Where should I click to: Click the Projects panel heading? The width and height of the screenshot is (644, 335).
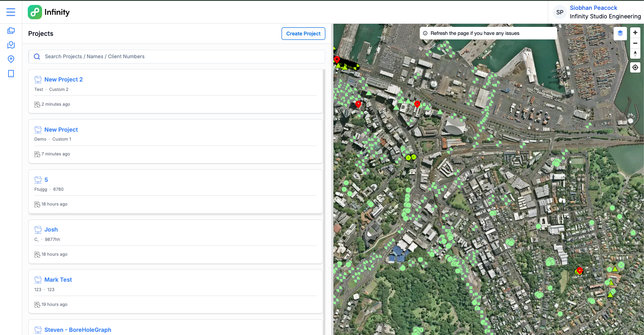[41, 34]
